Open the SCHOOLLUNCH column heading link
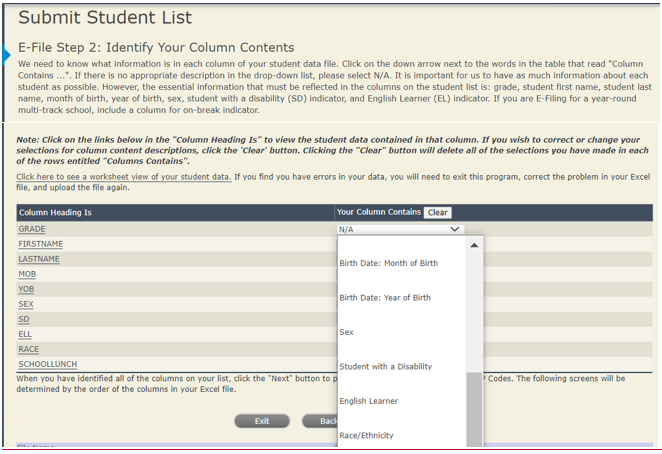The height and width of the screenshot is (454, 662). (x=47, y=364)
